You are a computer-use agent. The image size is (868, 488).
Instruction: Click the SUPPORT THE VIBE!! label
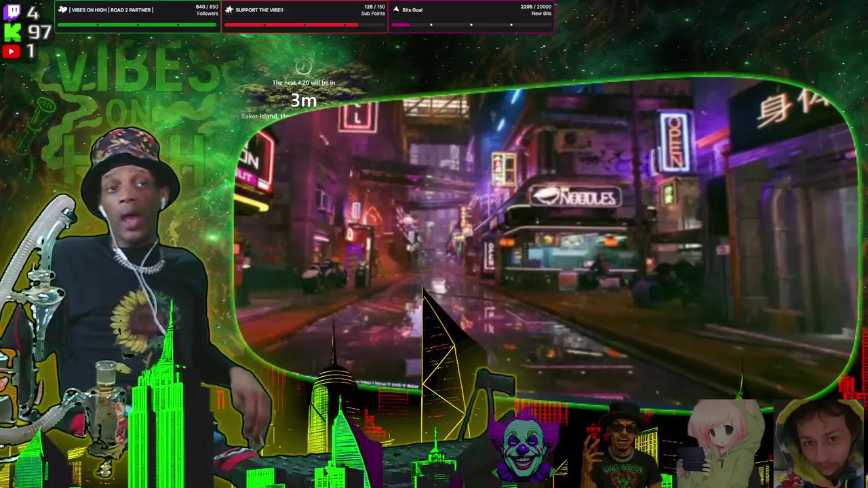pyautogui.click(x=260, y=9)
